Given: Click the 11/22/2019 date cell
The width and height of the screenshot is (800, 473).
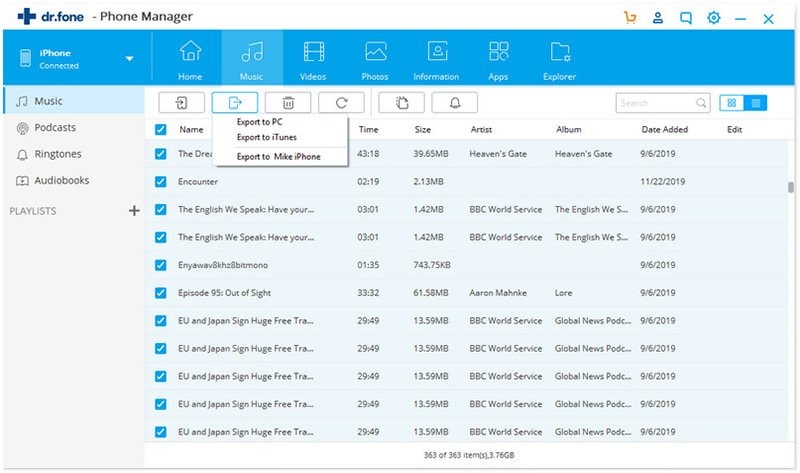Looking at the screenshot, I should click(x=663, y=182).
